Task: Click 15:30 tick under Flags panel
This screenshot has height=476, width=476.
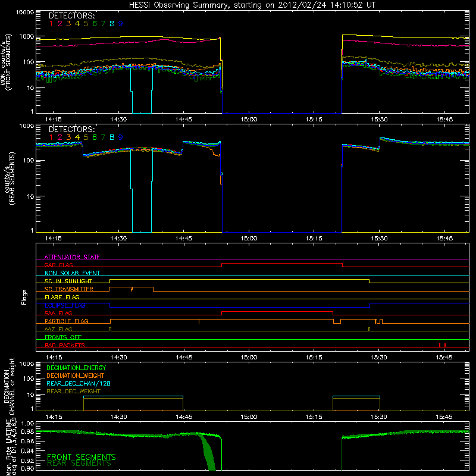Action: pos(379,358)
